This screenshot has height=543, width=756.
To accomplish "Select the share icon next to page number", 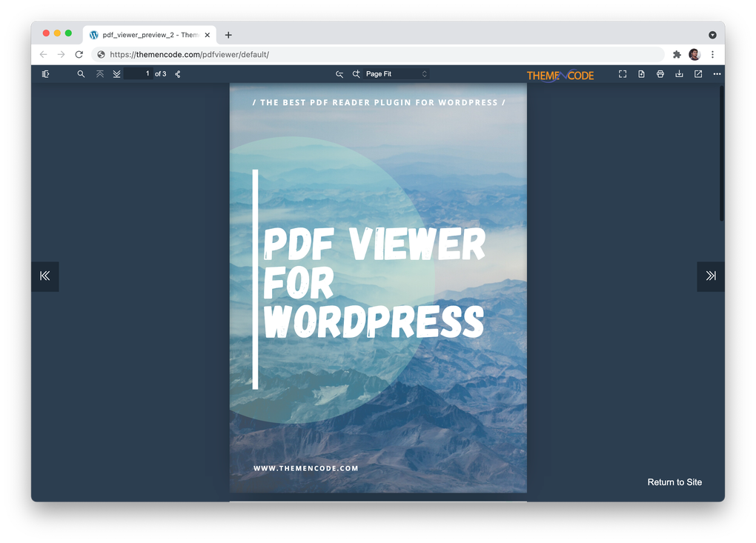I will point(177,73).
